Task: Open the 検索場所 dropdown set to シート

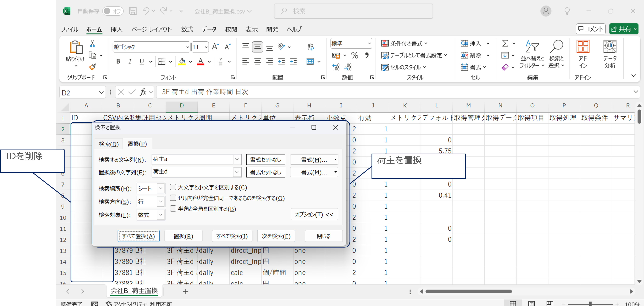Action: coord(161,188)
